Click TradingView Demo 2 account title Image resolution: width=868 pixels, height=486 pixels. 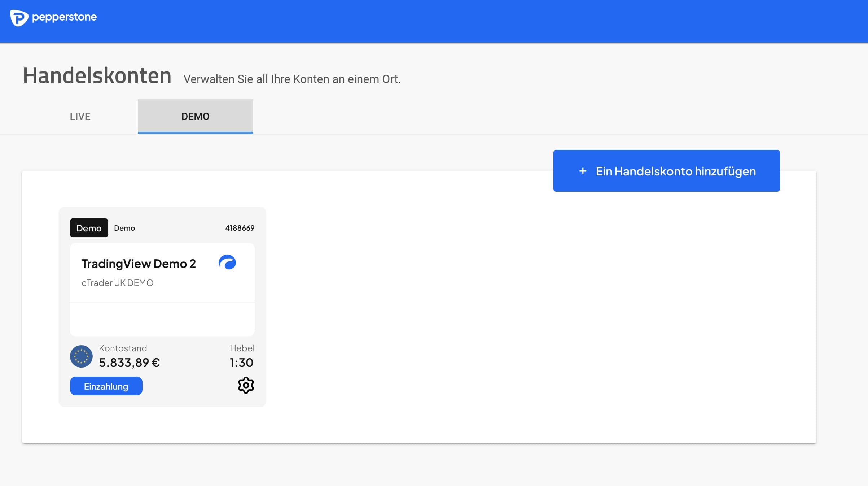pyautogui.click(x=139, y=264)
